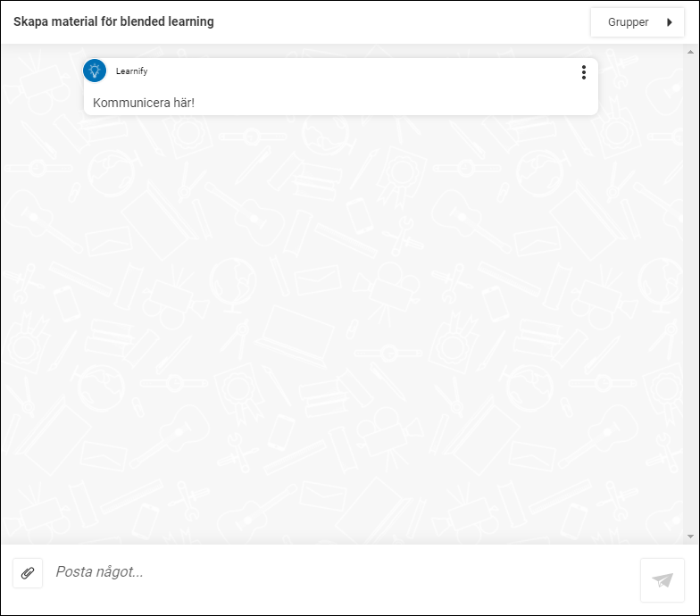Image resolution: width=700 pixels, height=616 pixels.
Task: Select the 'Kommunicera här!' message text
Action: click(x=143, y=103)
